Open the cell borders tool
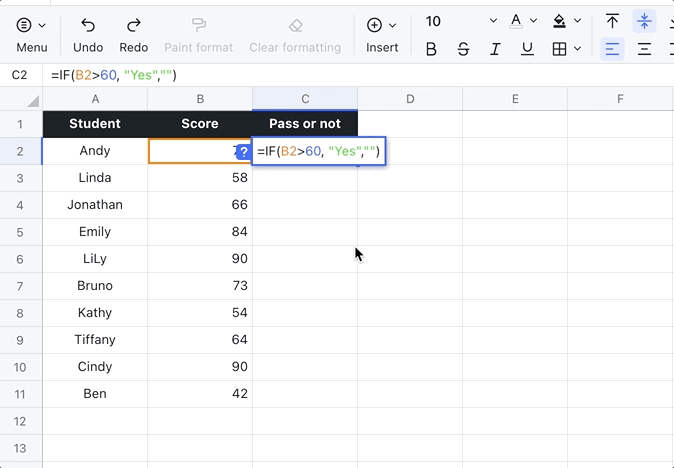 560,49
